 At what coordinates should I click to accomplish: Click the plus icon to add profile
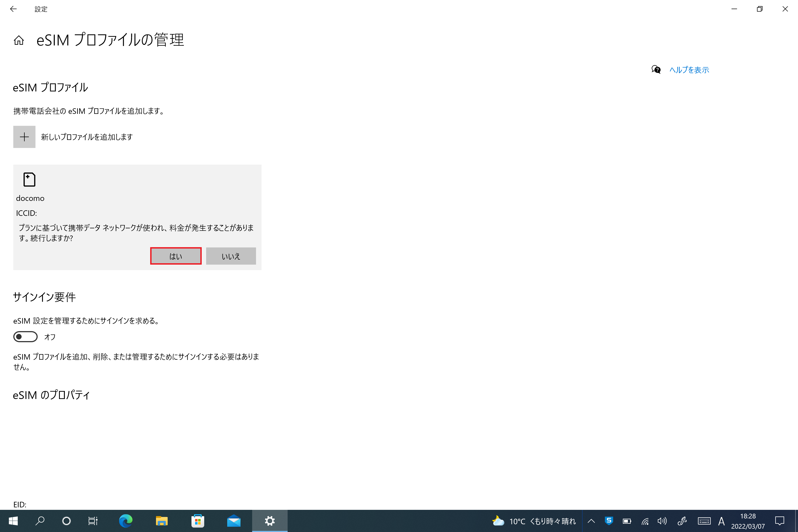24,137
